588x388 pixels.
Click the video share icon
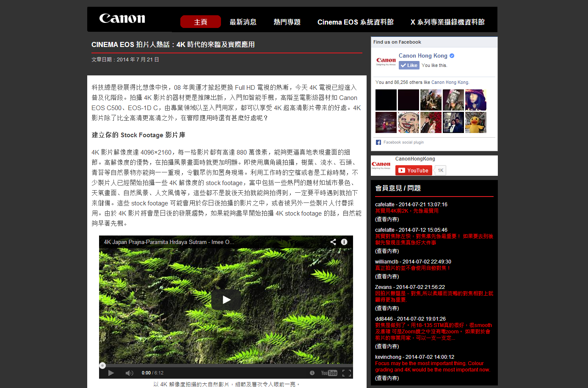click(333, 242)
